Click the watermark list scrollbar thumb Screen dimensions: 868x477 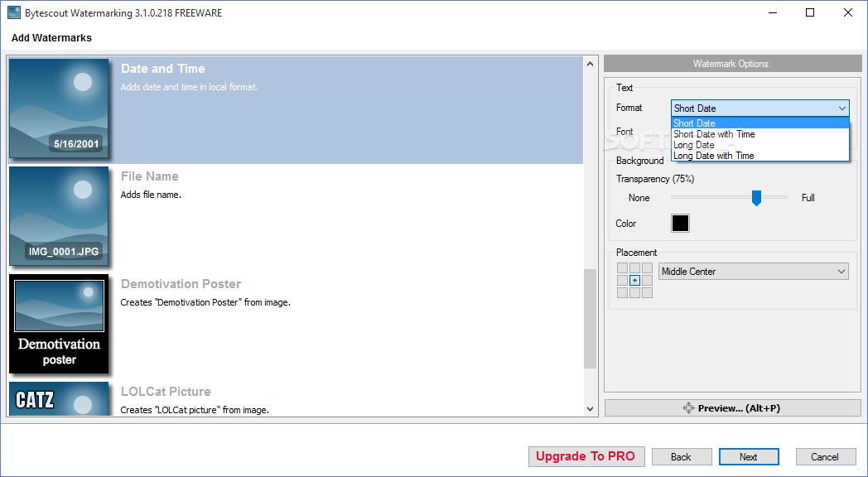click(x=590, y=320)
